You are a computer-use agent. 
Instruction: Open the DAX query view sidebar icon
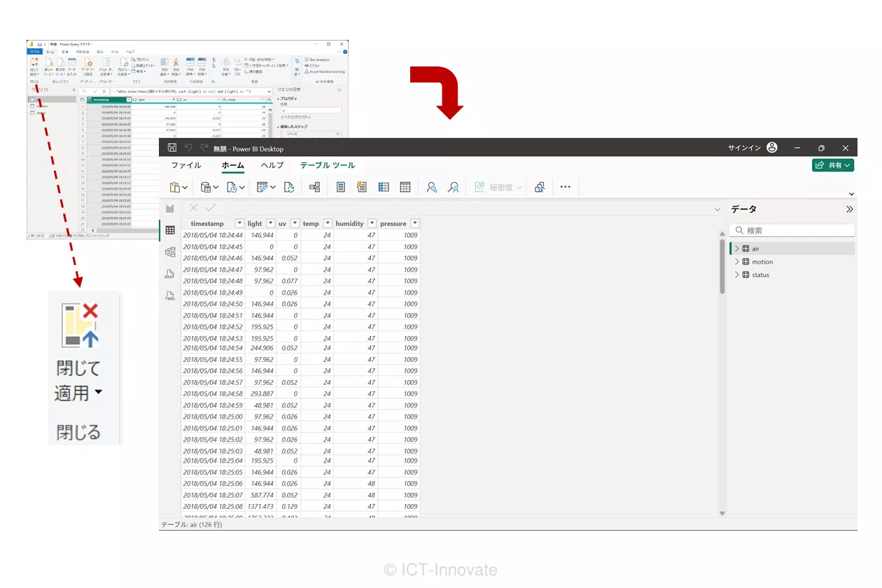[170, 274]
